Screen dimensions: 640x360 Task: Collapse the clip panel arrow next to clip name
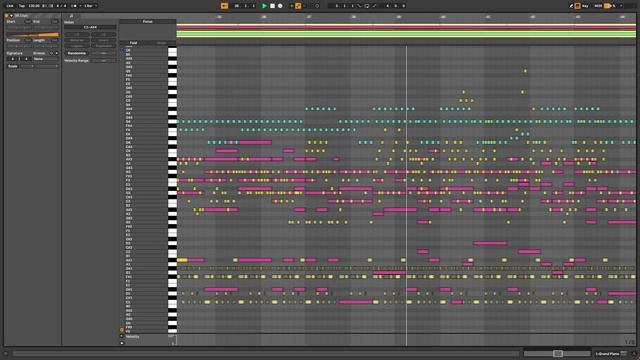click(x=11, y=16)
